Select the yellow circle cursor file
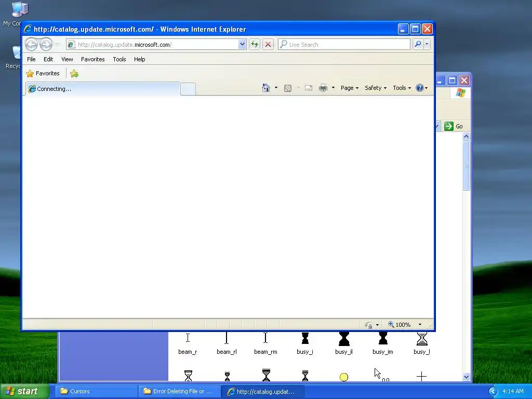The width and height of the screenshot is (532, 399). [344, 377]
